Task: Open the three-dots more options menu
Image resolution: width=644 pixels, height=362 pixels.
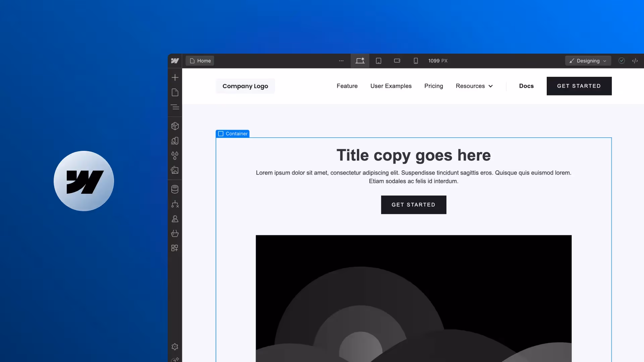Action: 341,61
